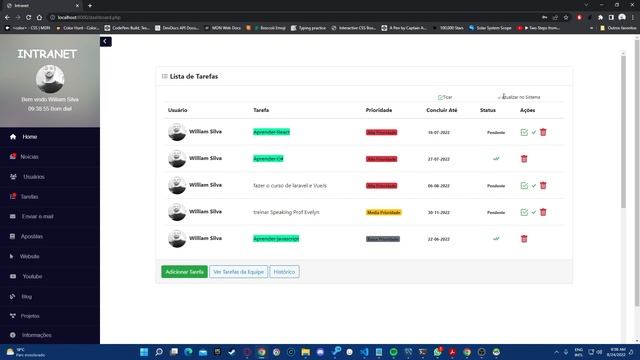Viewport: 640px width, 360px height.
Task: Open the Histórico button
Action: pyautogui.click(x=284, y=272)
